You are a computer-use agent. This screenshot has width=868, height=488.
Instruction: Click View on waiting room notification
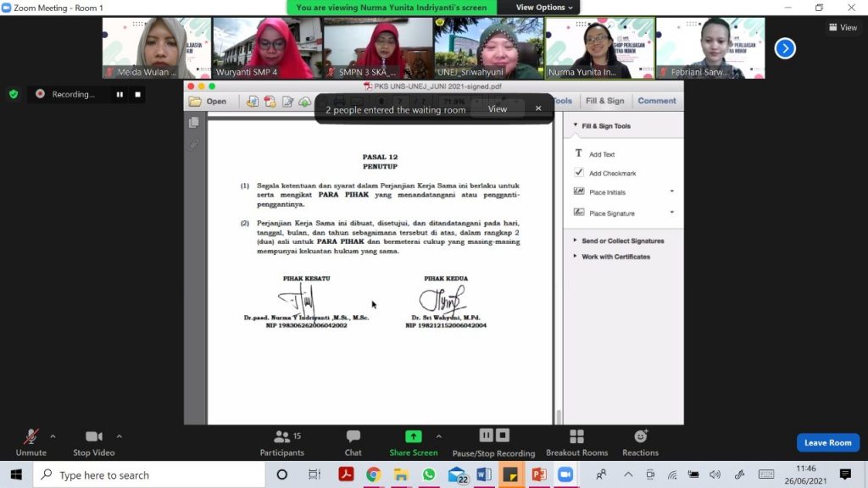click(x=497, y=109)
